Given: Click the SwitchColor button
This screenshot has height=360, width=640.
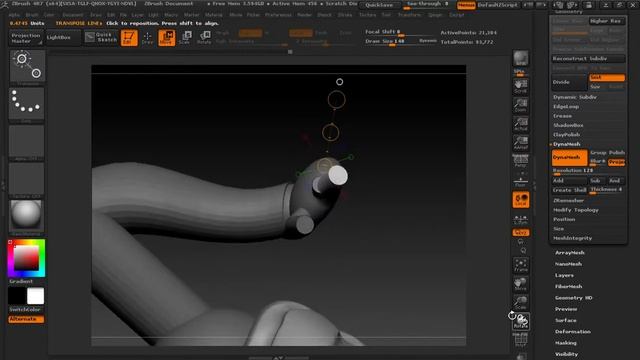Looking at the screenshot, I should (25, 310).
